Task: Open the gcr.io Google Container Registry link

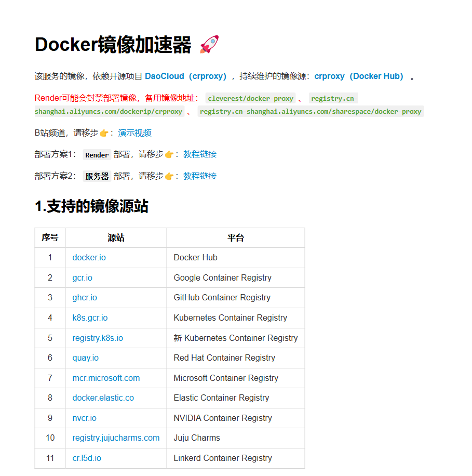Action: [82, 277]
